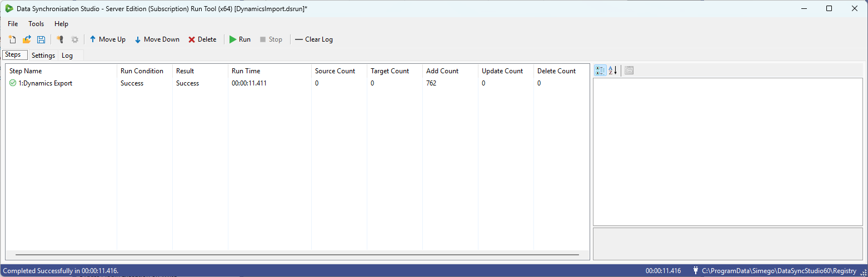Click the Completed Successfully status message
The width and height of the screenshot is (868, 277).
(x=61, y=271)
